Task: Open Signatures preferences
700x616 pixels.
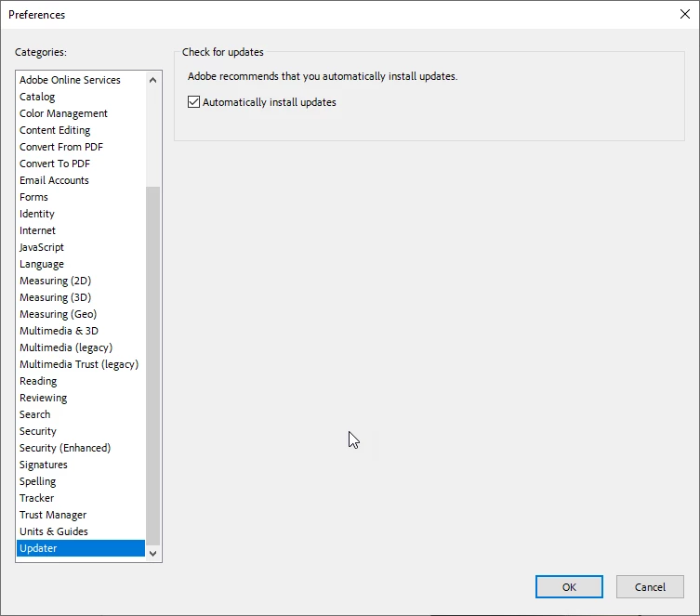Action: (x=81, y=465)
